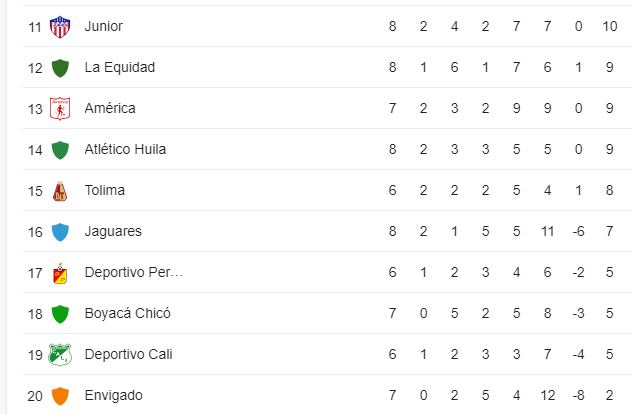Open the Jaguares team entry

[x=113, y=231]
